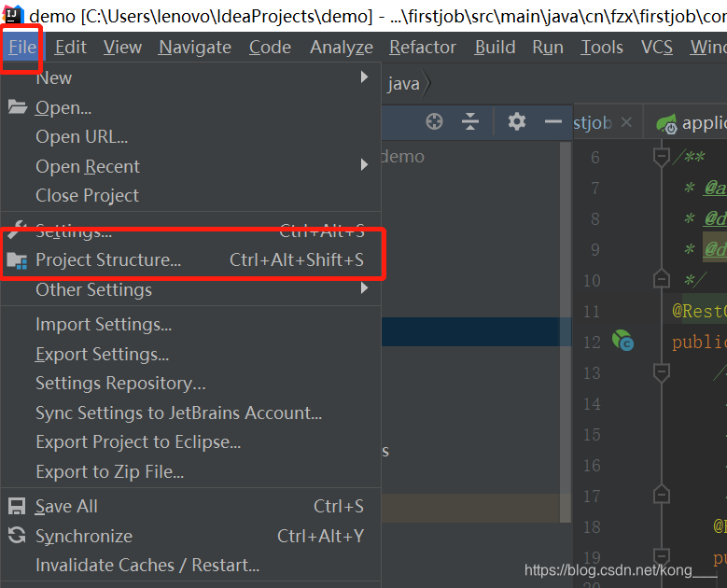Screen dimensions: 727x588
Task: Open the Run menu
Action: click(x=548, y=48)
